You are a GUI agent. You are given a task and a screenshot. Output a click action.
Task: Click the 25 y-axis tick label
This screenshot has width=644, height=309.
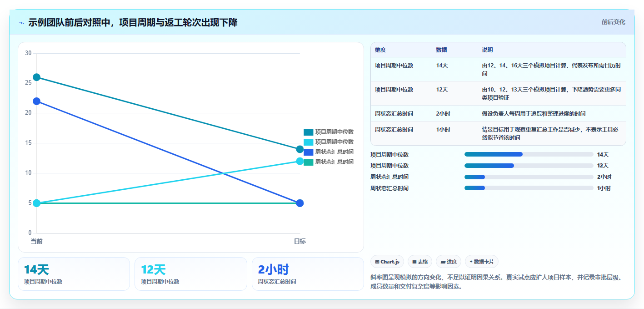click(x=28, y=83)
